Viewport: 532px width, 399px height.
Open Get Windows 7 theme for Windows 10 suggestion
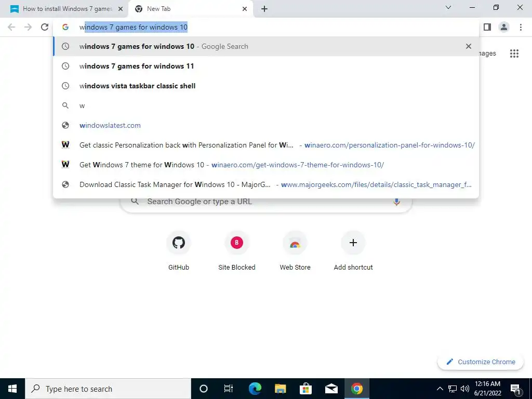click(266, 165)
